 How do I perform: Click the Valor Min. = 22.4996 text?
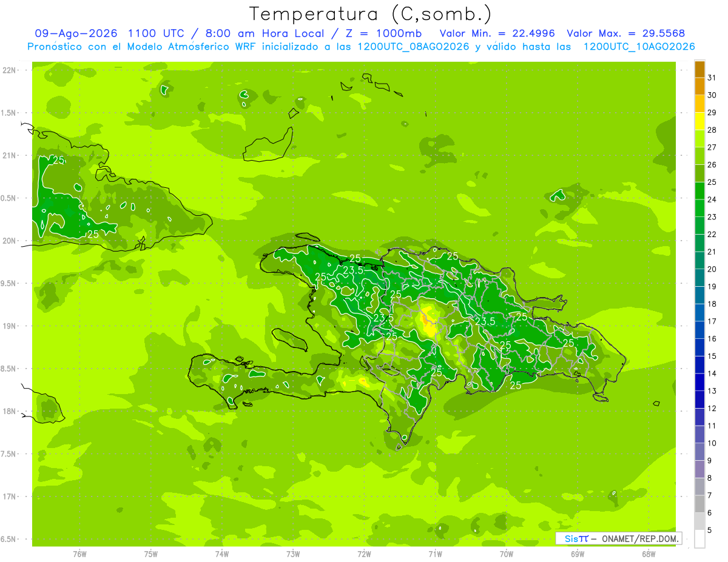(497, 33)
